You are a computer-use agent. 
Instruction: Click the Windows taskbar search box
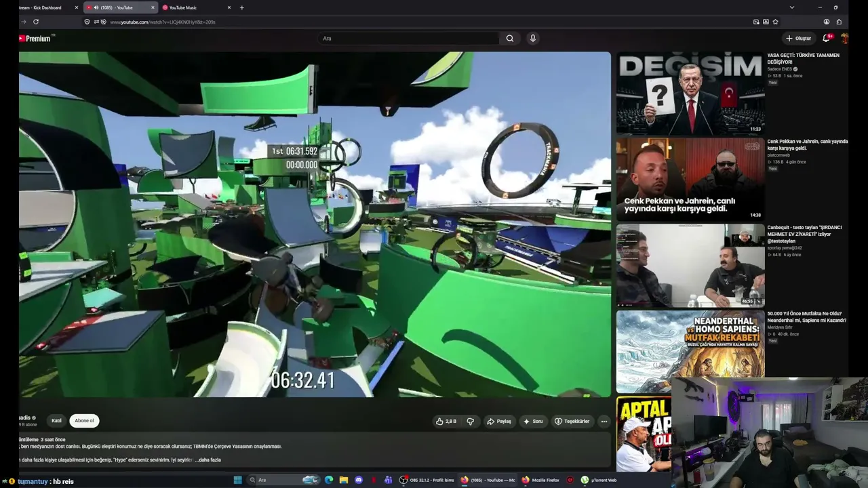coord(283,480)
